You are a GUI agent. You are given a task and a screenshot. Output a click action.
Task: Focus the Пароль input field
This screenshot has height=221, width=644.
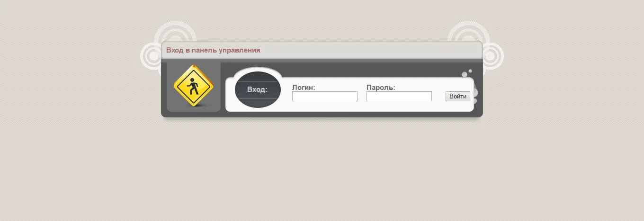click(x=399, y=97)
